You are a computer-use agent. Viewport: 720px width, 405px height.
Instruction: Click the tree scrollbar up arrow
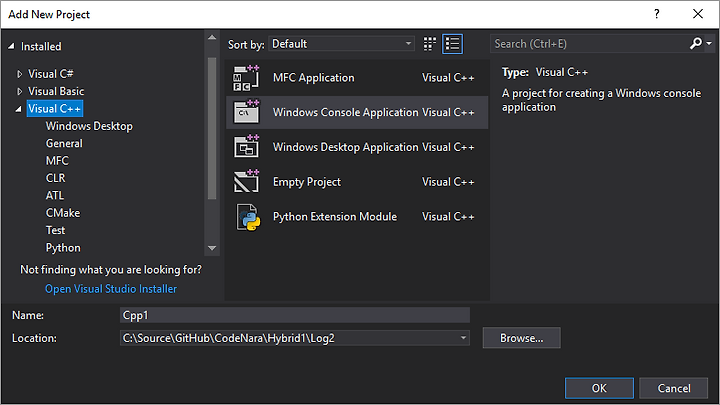click(x=212, y=37)
